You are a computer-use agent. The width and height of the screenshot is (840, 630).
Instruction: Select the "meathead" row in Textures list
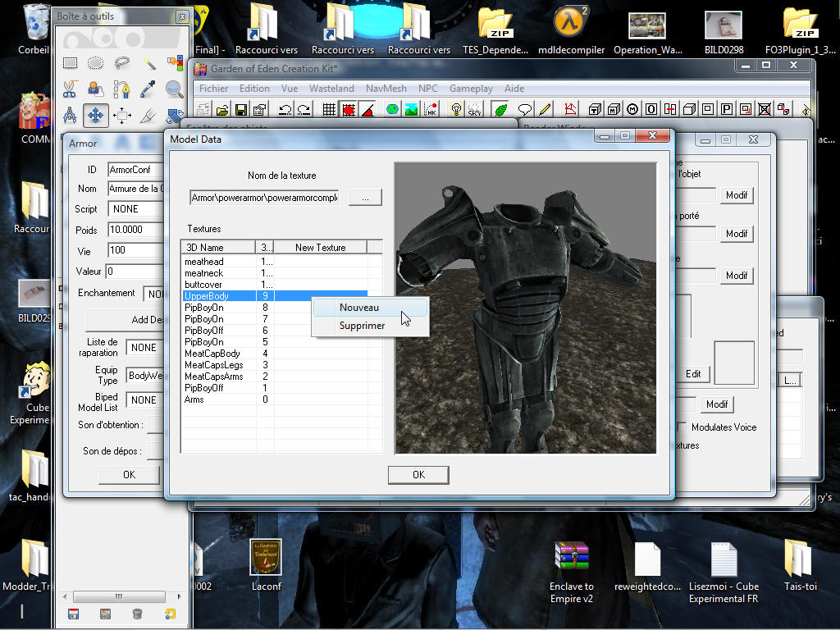275,262
